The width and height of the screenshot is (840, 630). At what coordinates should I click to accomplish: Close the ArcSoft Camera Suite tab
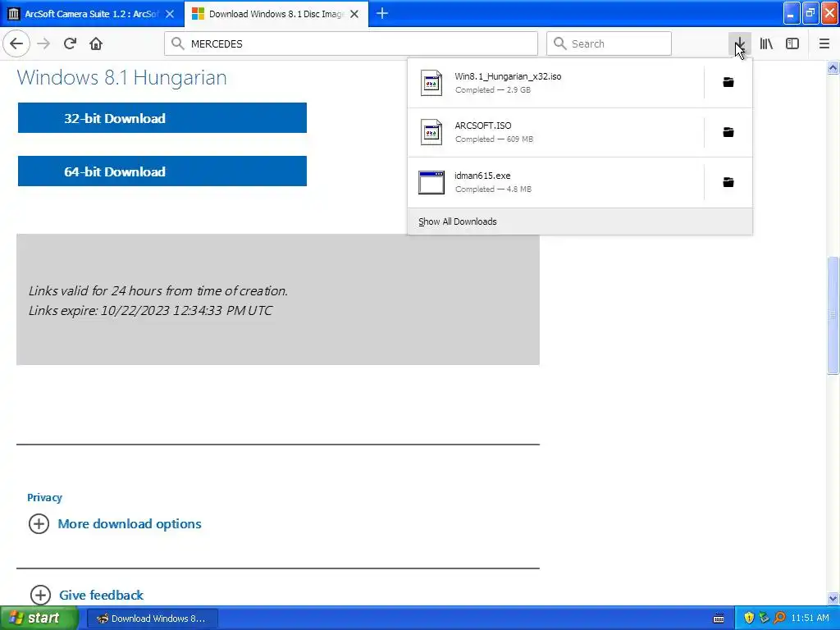click(170, 14)
